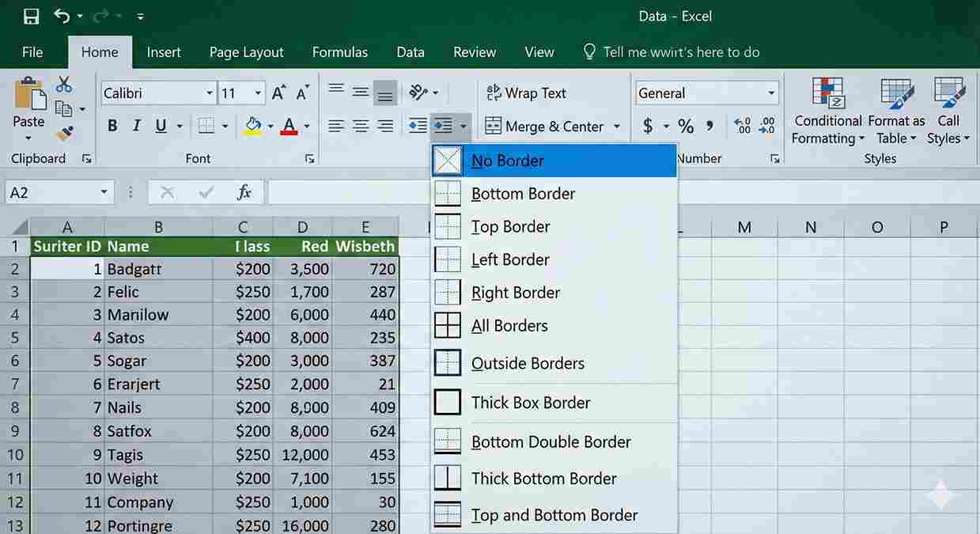Switch to the Insert ribbon tab
This screenshot has width=980, height=534.
coord(163,52)
